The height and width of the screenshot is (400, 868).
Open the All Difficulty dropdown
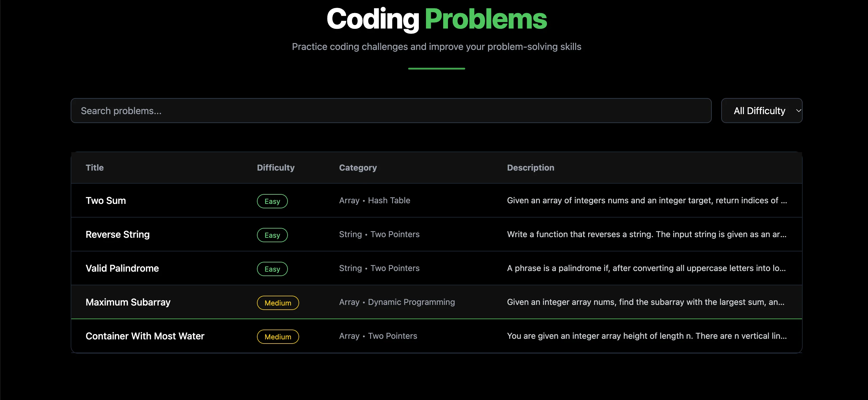[x=762, y=111]
